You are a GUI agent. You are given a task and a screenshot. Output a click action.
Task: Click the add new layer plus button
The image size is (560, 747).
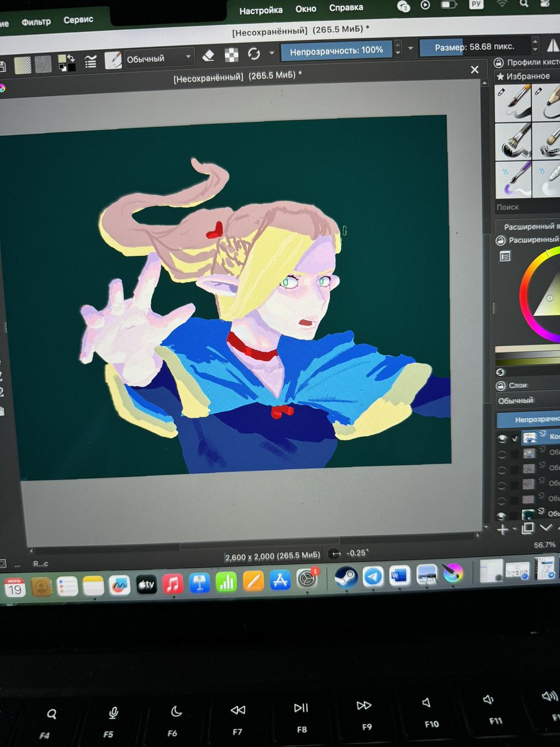[x=503, y=529]
